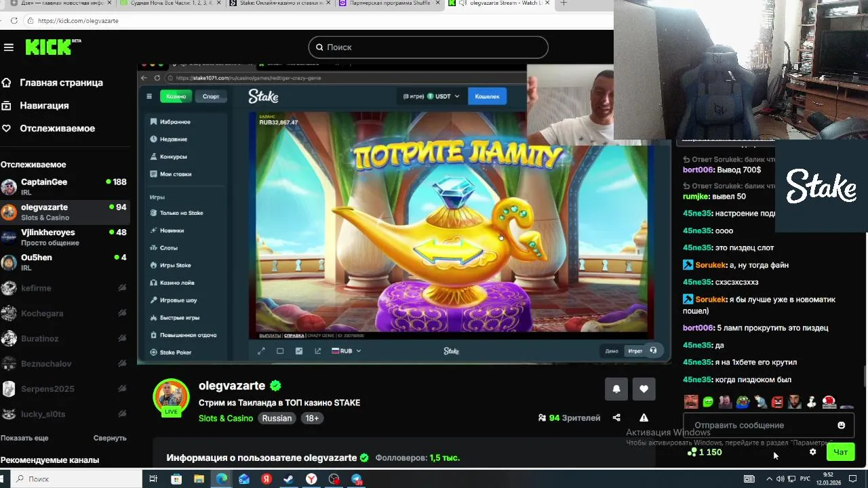
Task: Click the stream video player
Action: (403, 213)
